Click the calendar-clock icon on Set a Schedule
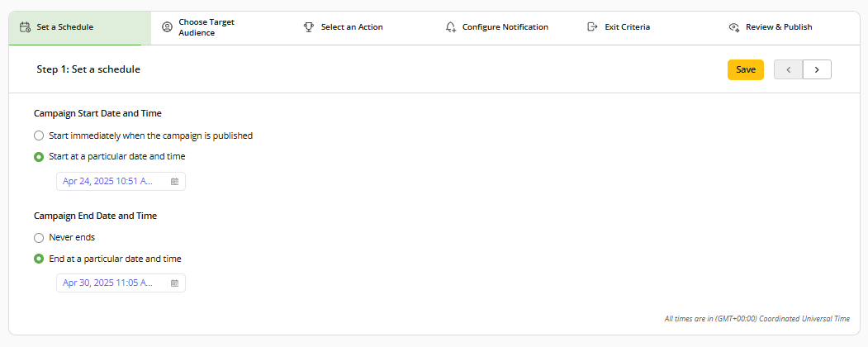This screenshot has width=868, height=347. (25, 27)
